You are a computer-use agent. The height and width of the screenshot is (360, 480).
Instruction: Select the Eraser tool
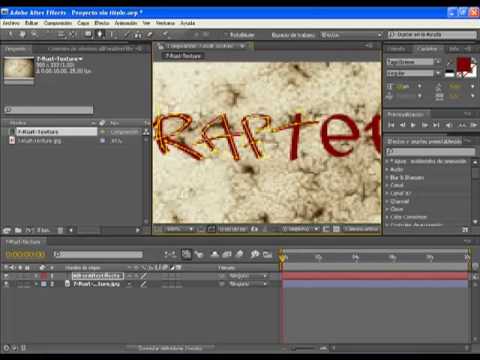click(150, 34)
